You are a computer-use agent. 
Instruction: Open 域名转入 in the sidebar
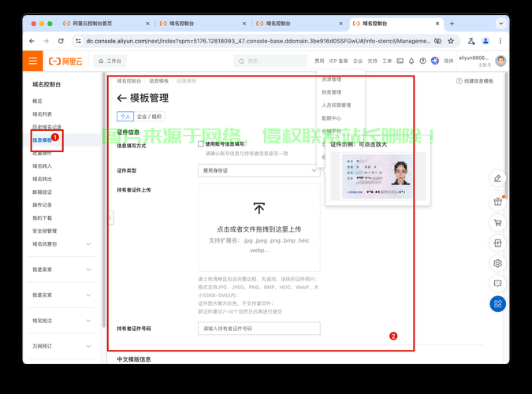[x=42, y=166]
